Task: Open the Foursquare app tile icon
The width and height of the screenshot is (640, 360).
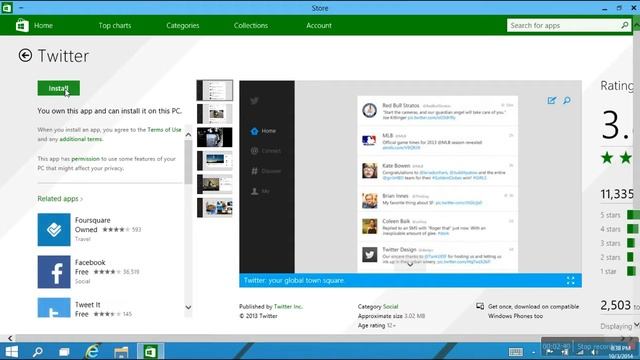Action: point(54,229)
